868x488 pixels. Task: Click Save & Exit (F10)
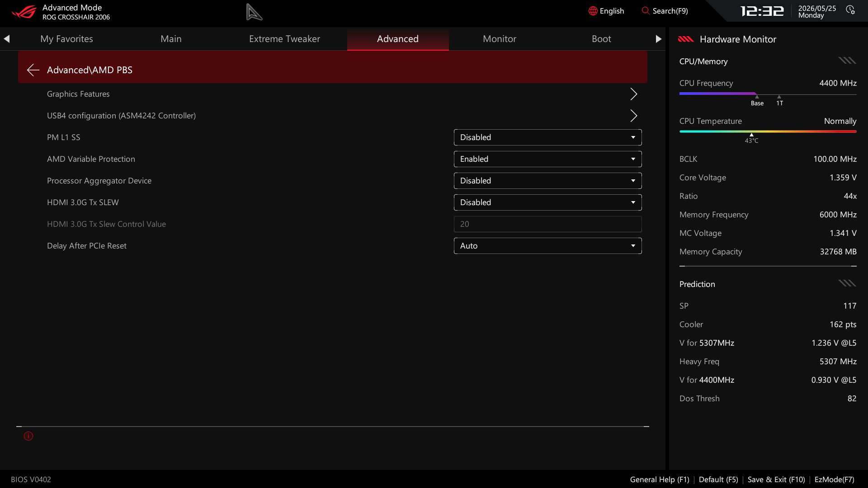click(x=776, y=479)
